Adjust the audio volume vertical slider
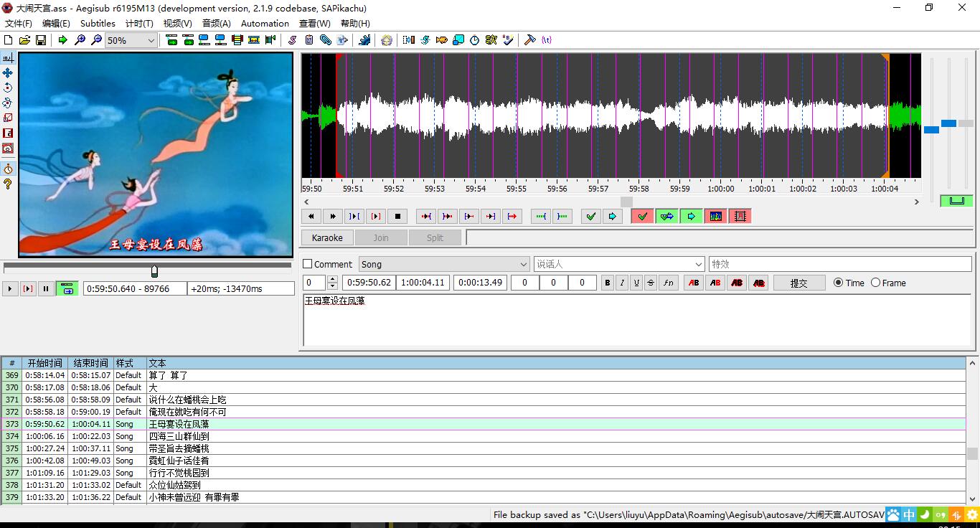The image size is (980, 528). (x=966, y=123)
